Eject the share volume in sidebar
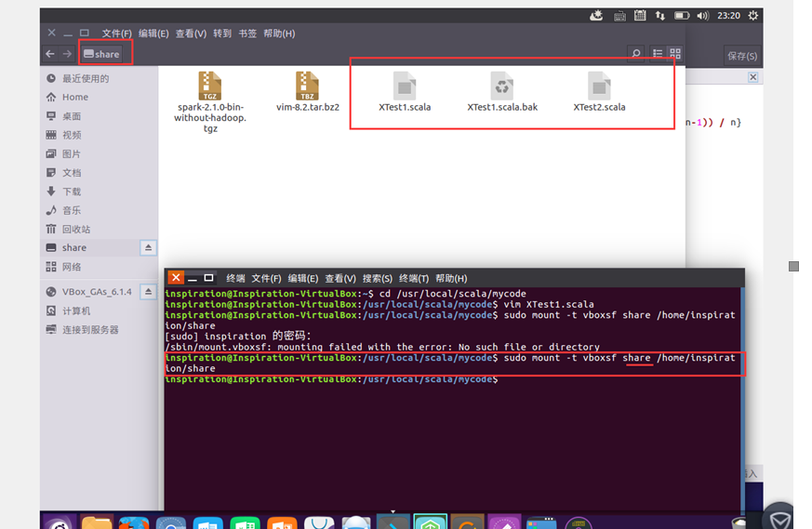Screen dimensions: 812x529 pyautogui.click(x=148, y=248)
